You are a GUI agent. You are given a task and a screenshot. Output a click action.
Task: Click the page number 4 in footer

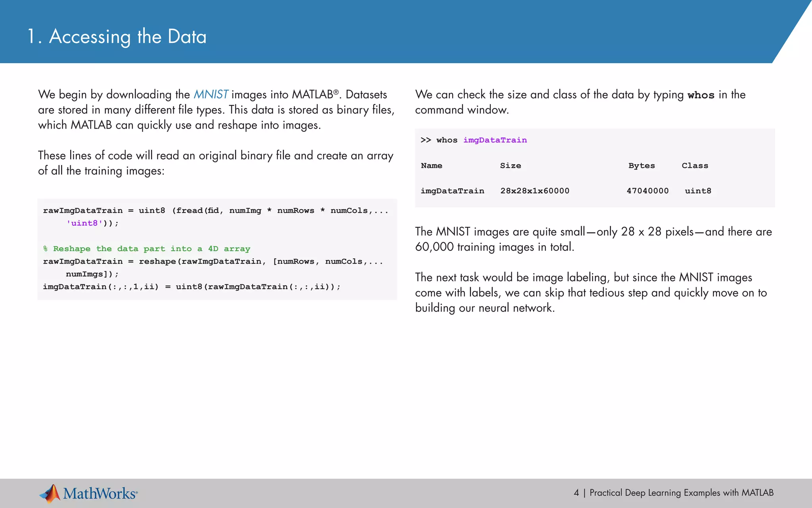[576, 493]
